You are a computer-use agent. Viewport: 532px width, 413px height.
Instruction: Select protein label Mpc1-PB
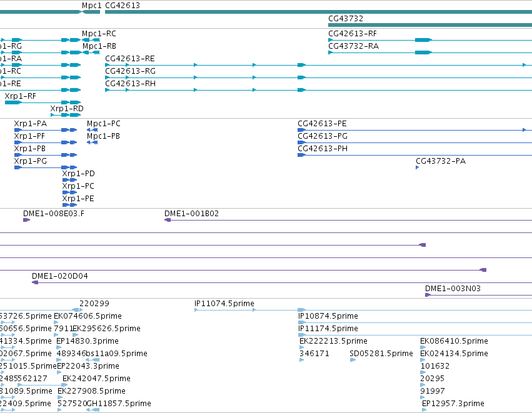(104, 136)
